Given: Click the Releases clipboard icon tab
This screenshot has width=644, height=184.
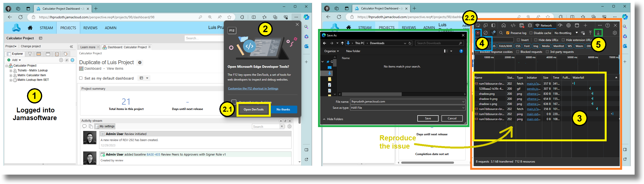Looking at the screenshot, I should pos(57,54).
